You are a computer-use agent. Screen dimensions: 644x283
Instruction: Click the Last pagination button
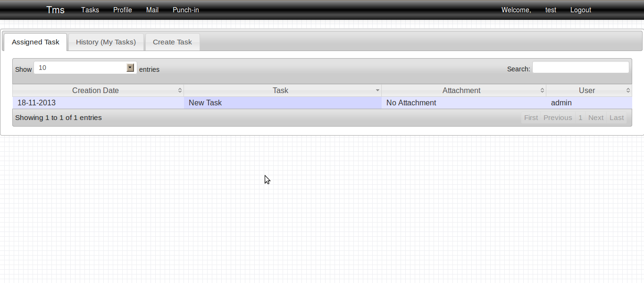616,117
